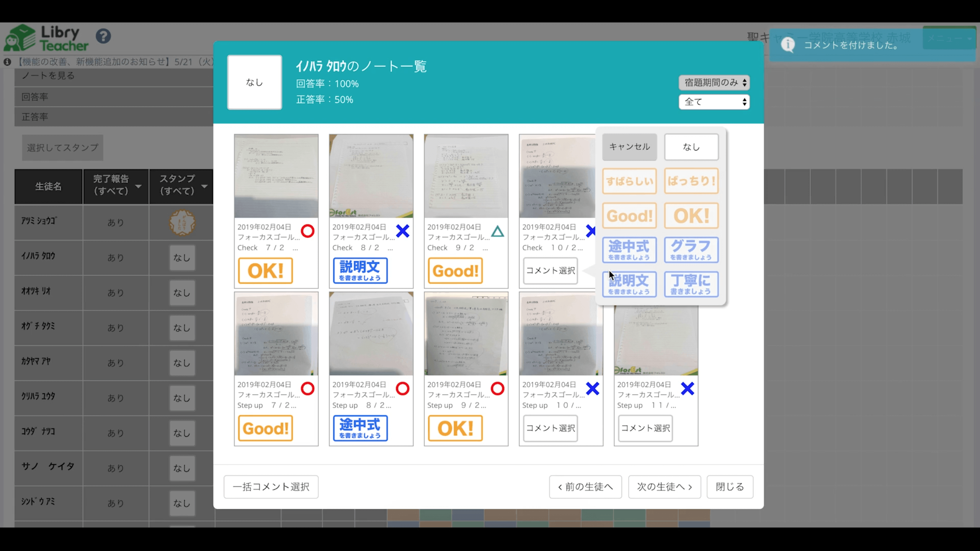Screen dimensions: 980x551
Task: Pick the OK! stamp in popup
Action: (x=691, y=216)
